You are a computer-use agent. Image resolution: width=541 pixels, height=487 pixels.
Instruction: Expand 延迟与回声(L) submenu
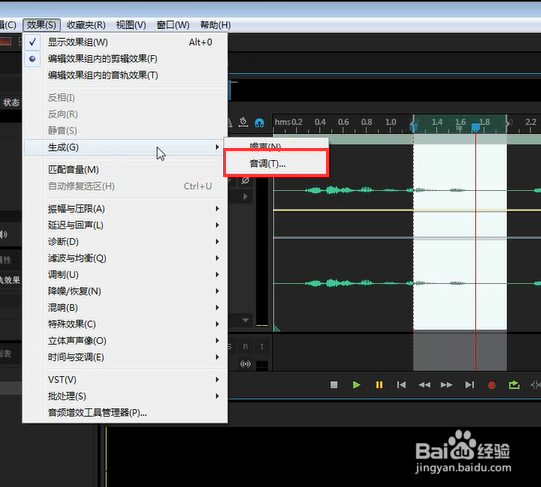click(x=125, y=225)
